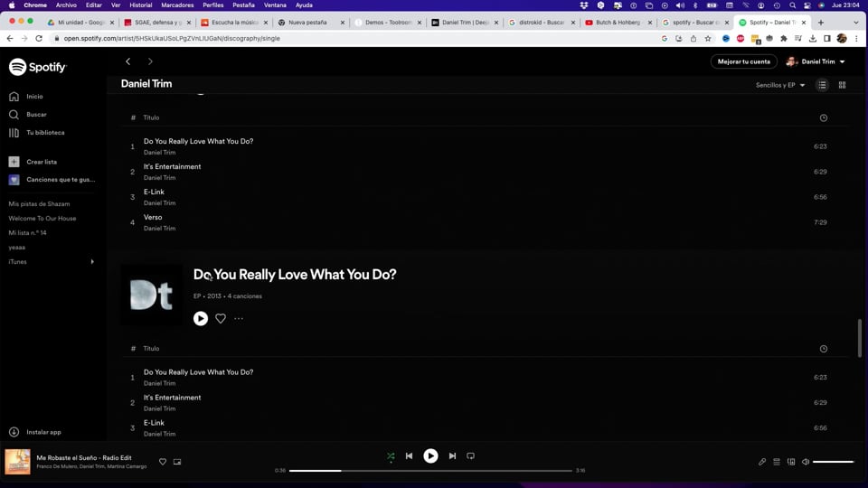Open Daniel Trim artist title link
The height and width of the screenshot is (488, 868).
(146, 84)
